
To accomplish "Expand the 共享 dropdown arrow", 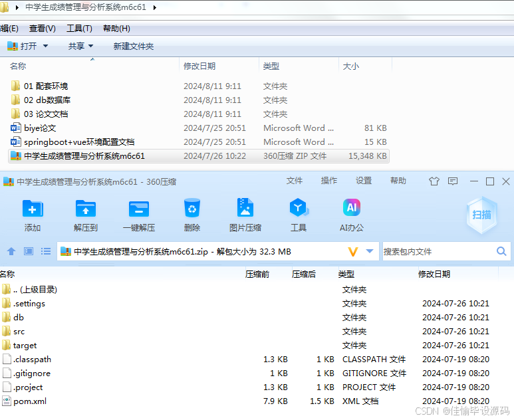I will (91, 47).
